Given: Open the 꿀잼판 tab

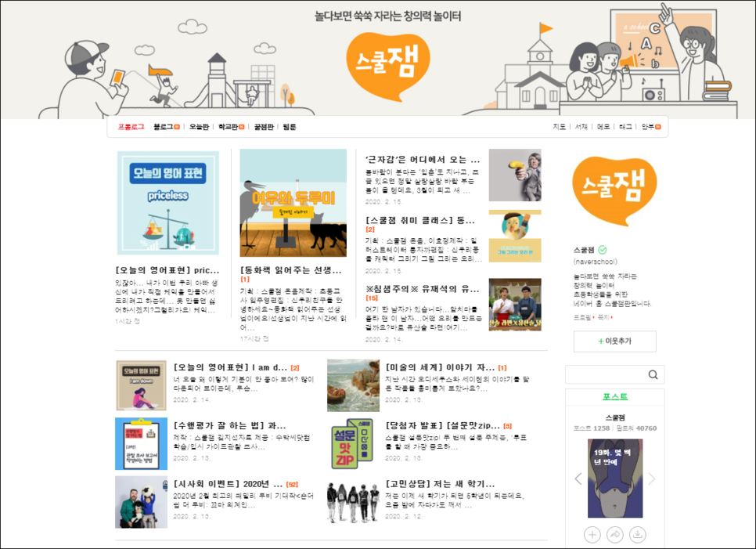Looking at the screenshot, I should pyautogui.click(x=264, y=127).
